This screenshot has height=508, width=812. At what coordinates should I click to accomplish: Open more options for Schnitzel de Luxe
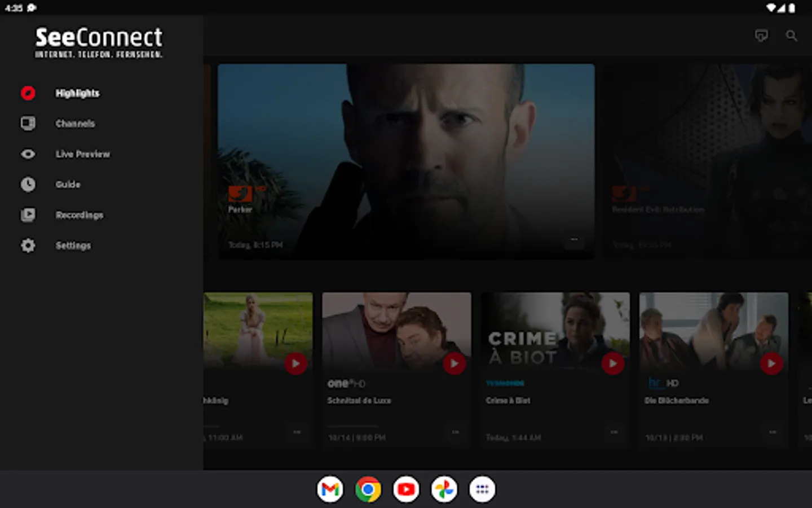point(455,432)
